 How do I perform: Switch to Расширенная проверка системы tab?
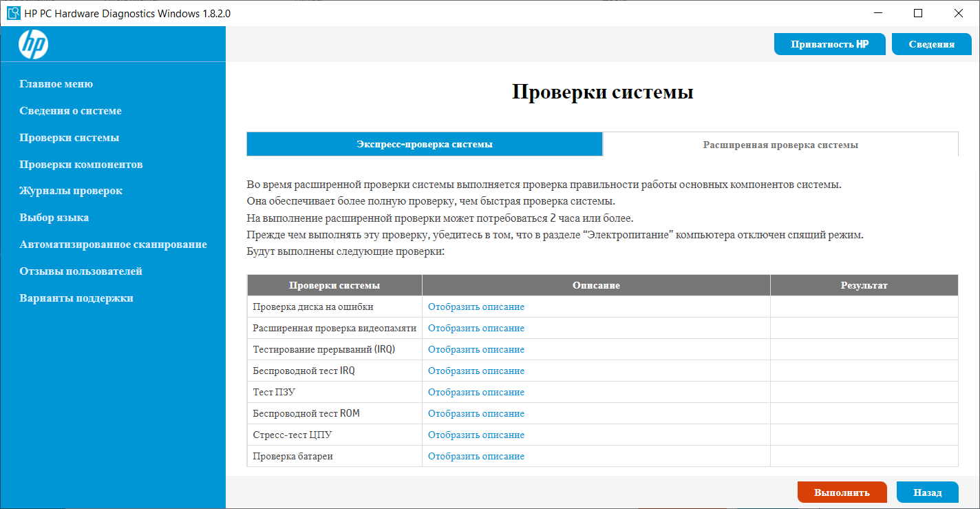780,145
